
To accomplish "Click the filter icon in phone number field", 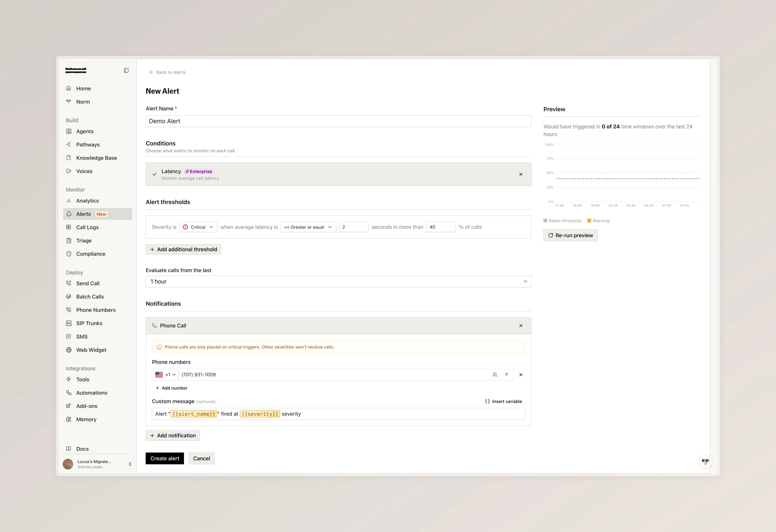I will coord(507,375).
